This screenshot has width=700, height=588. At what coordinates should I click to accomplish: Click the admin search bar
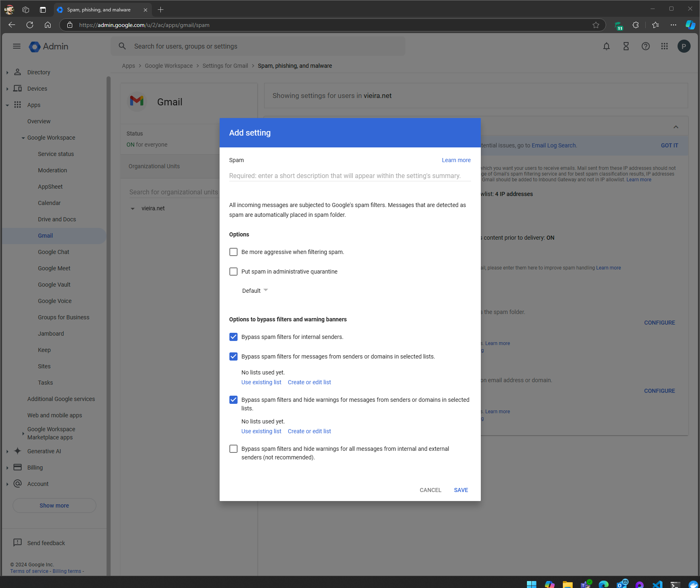(258, 46)
